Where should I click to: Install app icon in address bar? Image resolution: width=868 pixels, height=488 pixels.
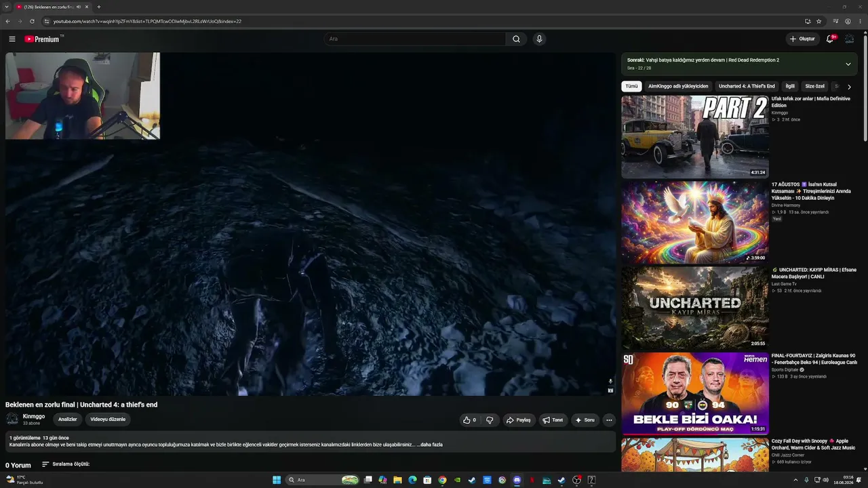coord(808,21)
